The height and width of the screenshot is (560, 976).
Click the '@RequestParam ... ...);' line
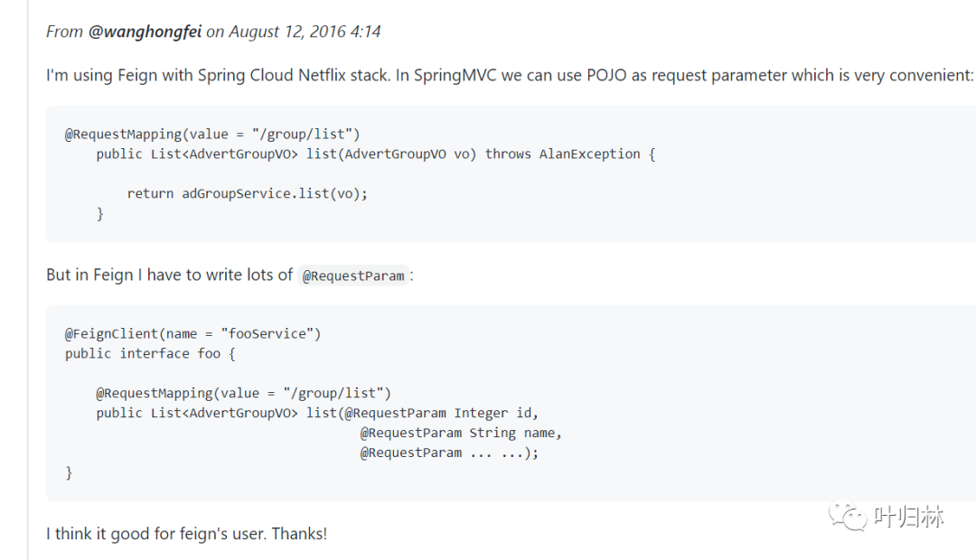[x=449, y=453]
